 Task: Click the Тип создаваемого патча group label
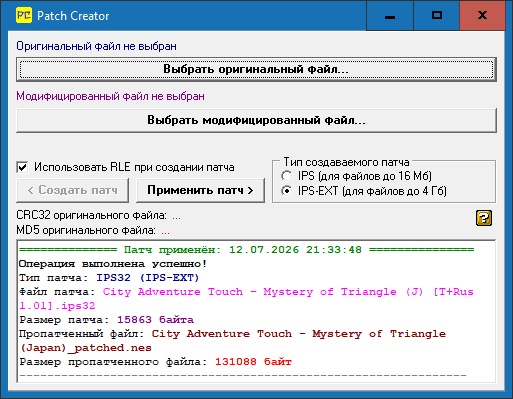click(346, 162)
